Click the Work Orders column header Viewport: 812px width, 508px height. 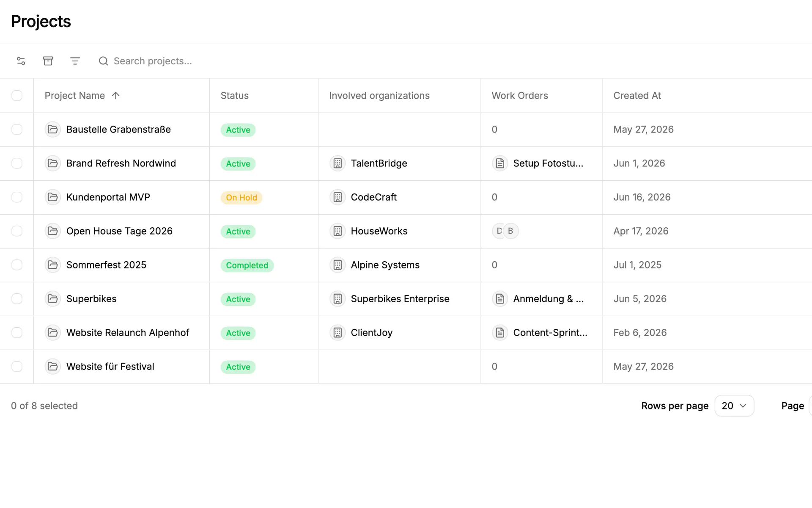pos(520,95)
